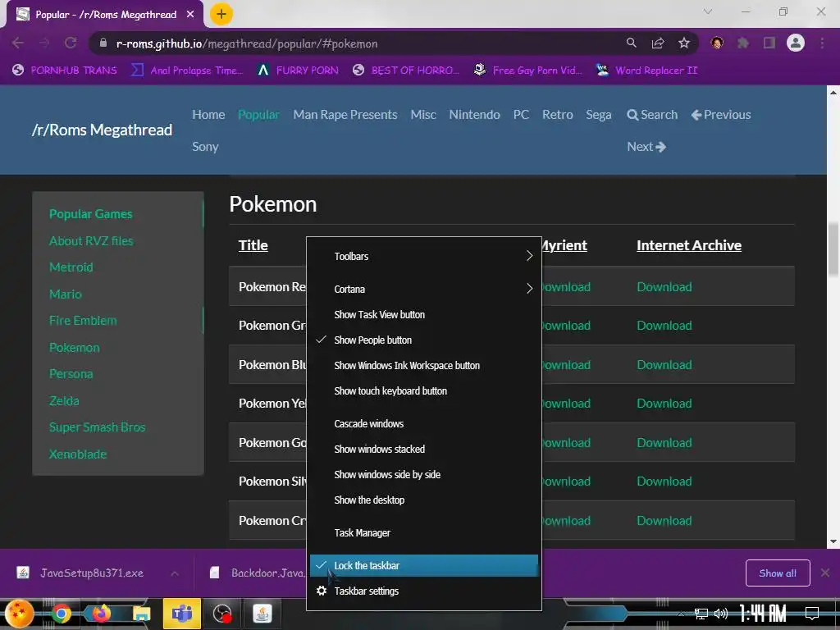The width and height of the screenshot is (840, 630).
Task: Launch Google Chrome from the taskbar
Action: coord(61,614)
